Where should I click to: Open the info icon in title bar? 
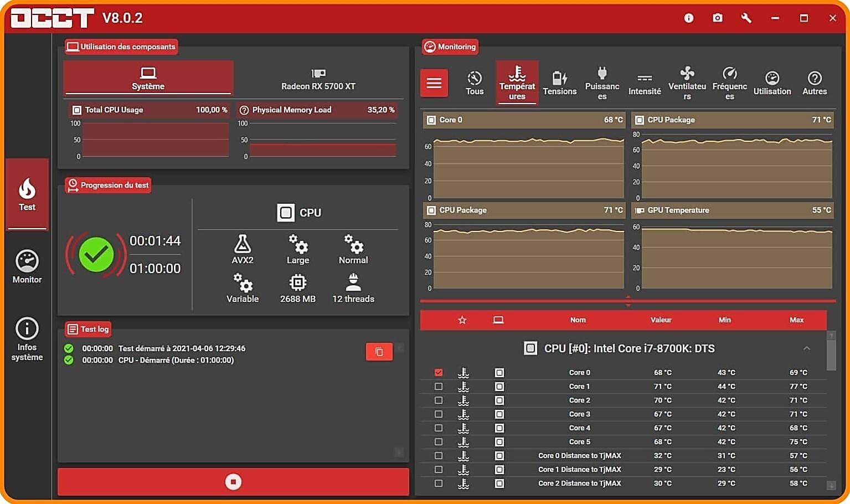pos(689,18)
